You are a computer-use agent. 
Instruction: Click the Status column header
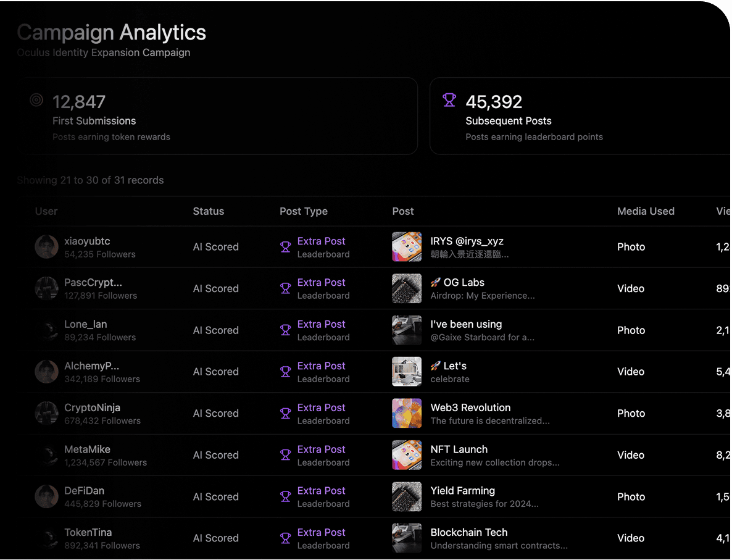pyautogui.click(x=208, y=211)
